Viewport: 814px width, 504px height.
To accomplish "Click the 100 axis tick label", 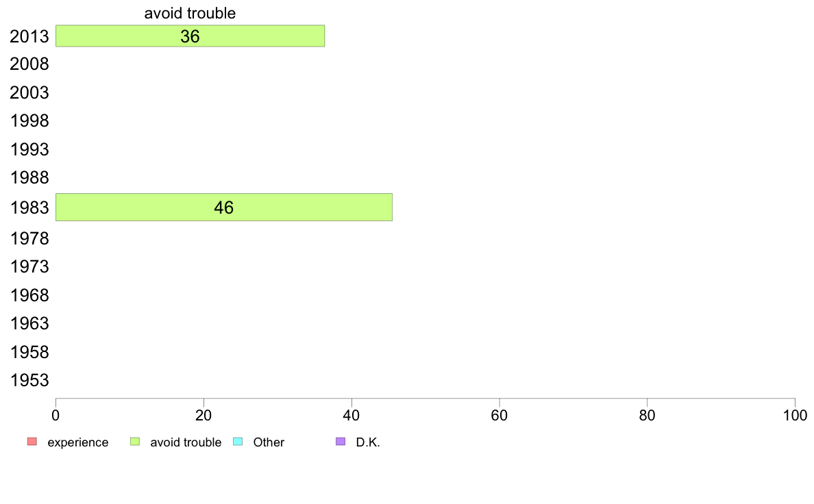I will [795, 415].
